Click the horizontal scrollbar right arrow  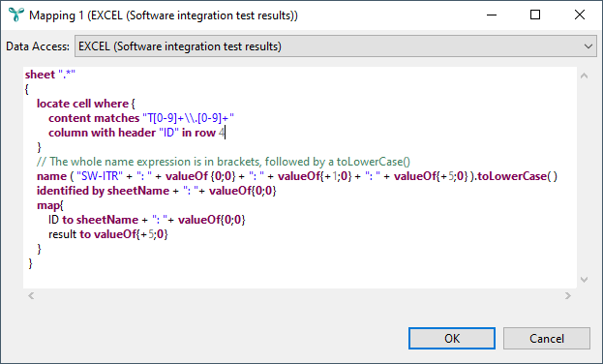tap(568, 295)
